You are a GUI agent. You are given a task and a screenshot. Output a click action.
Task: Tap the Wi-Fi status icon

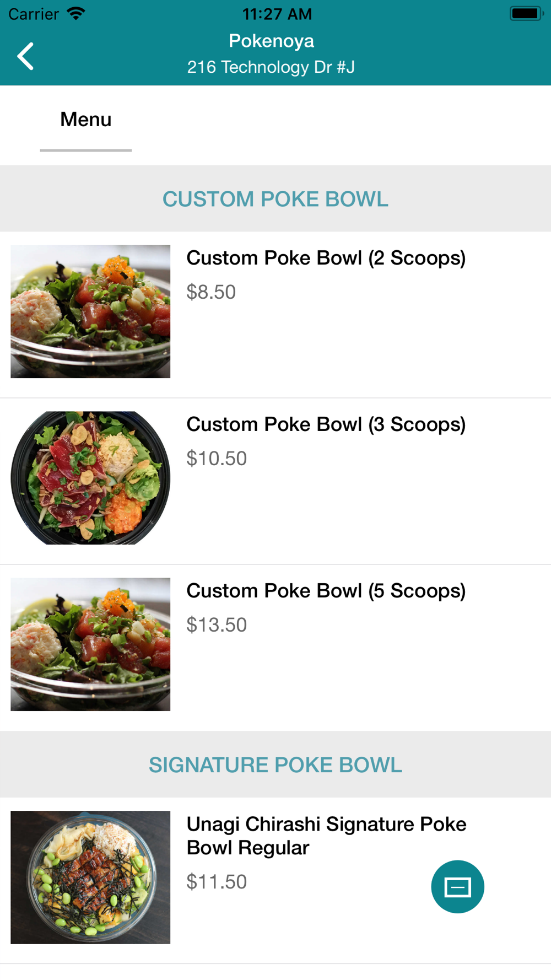(x=76, y=14)
